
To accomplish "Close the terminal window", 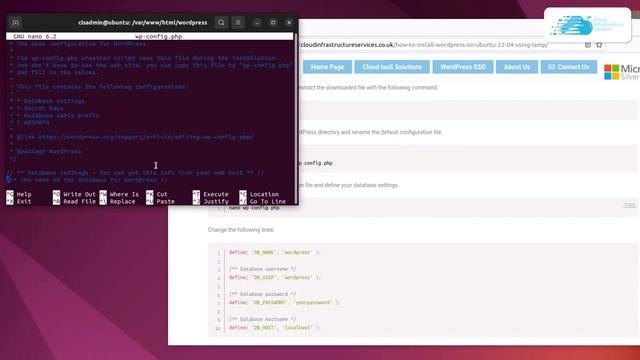I will 289,23.
